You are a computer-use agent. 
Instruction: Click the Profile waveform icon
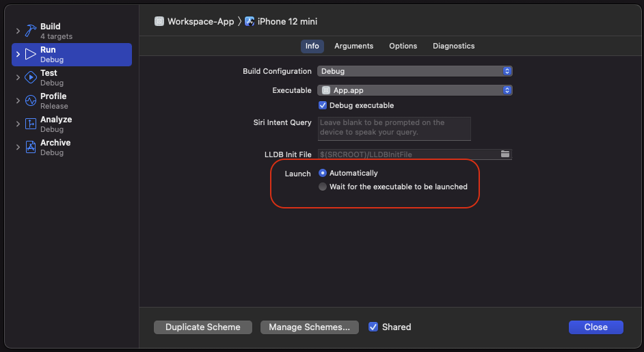click(31, 100)
